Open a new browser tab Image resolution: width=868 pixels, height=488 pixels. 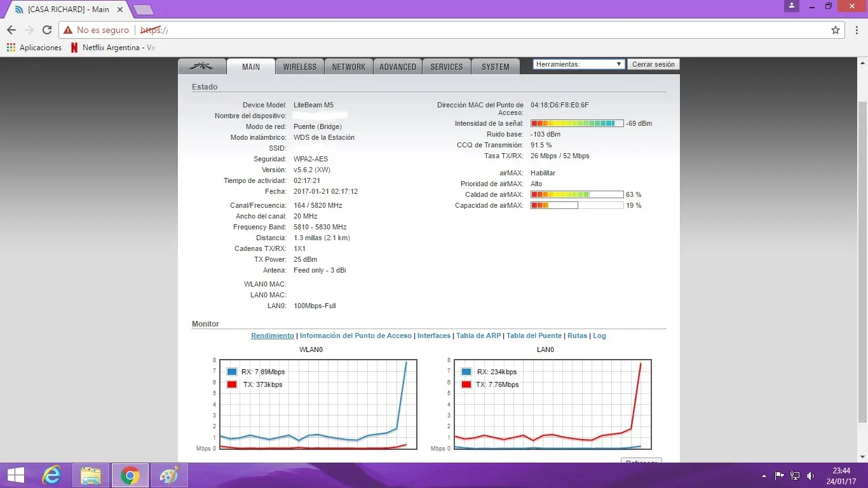[144, 10]
